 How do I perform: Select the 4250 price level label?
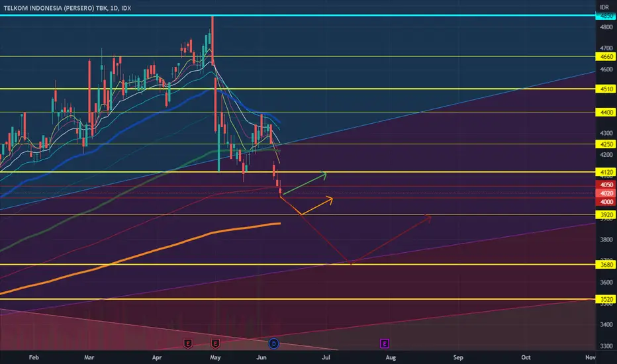[x=606, y=144]
